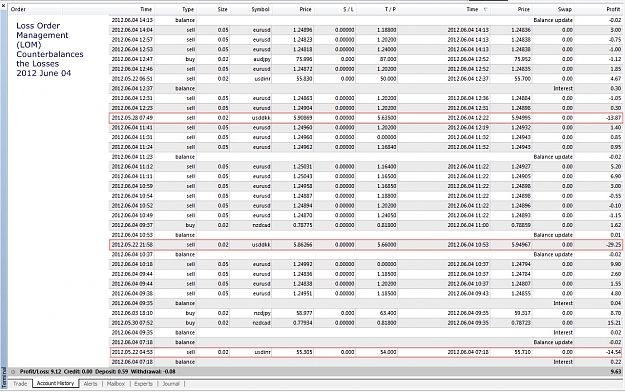Image resolution: width=625 pixels, height=392 pixels.
Task: Click the 63.400 take profit value
Action: point(388,313)
